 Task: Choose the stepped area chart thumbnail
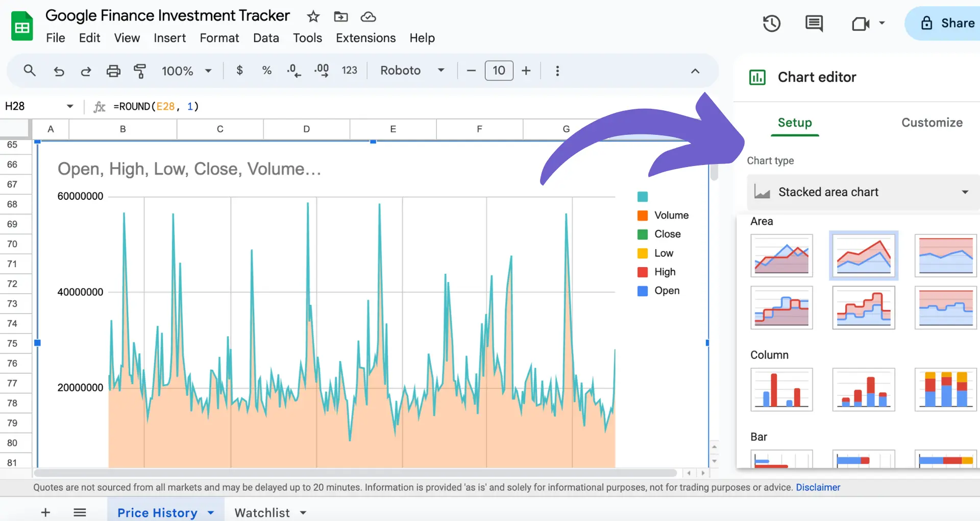[x=781, y=307]
